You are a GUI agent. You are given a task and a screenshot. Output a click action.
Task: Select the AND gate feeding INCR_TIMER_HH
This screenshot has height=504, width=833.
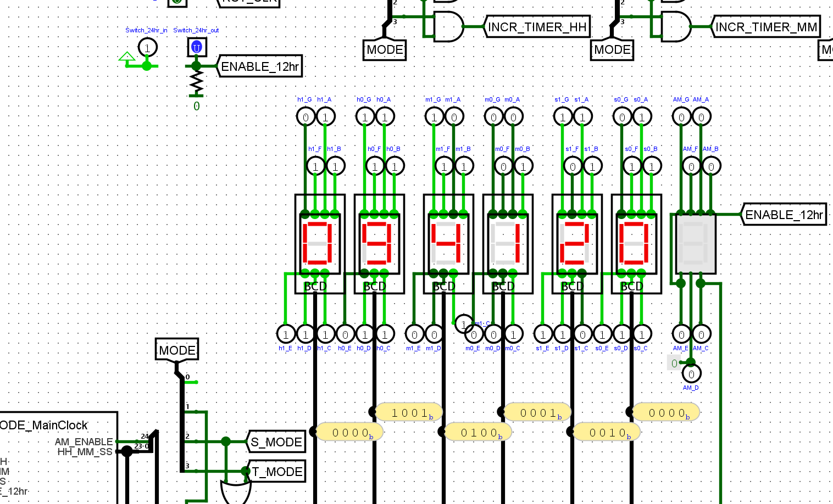click(447, 26)
